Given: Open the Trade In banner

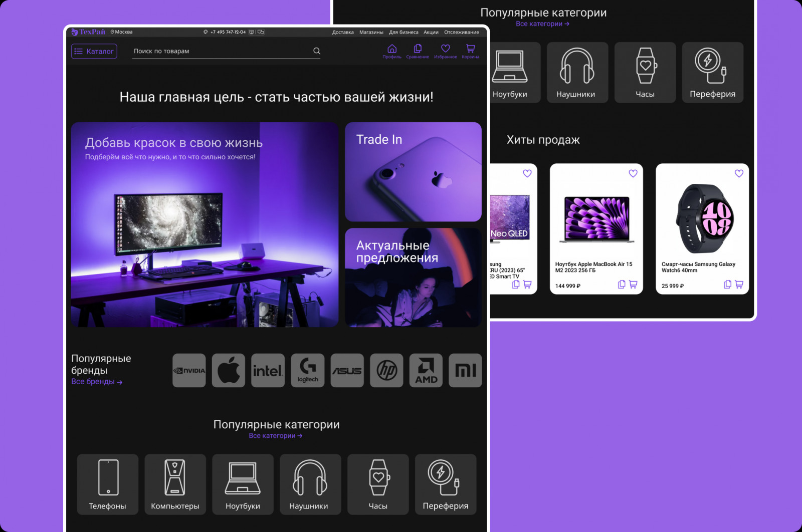Looking at the screenshot, I should coord(413,172).
